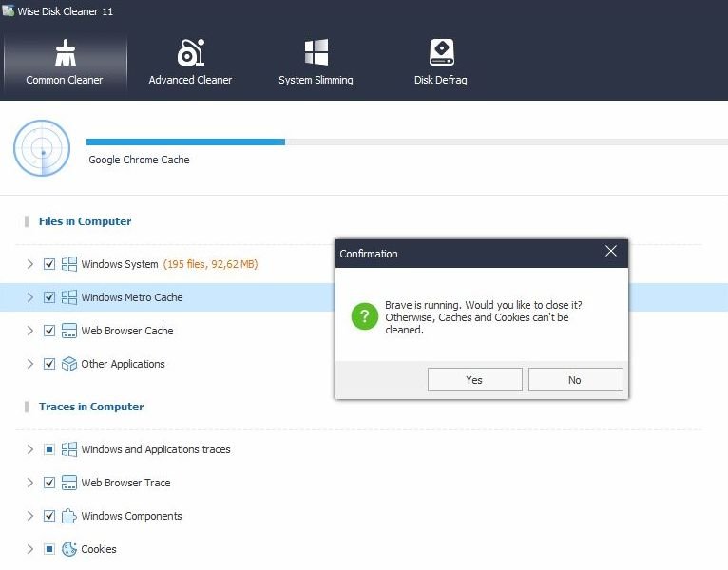Select the Windows Components label
This screenshot has width=728, height=570.
coord(131,516)
